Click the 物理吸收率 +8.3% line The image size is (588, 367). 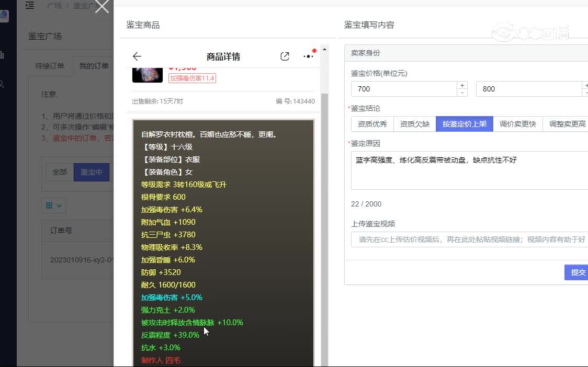pos(172,247)
